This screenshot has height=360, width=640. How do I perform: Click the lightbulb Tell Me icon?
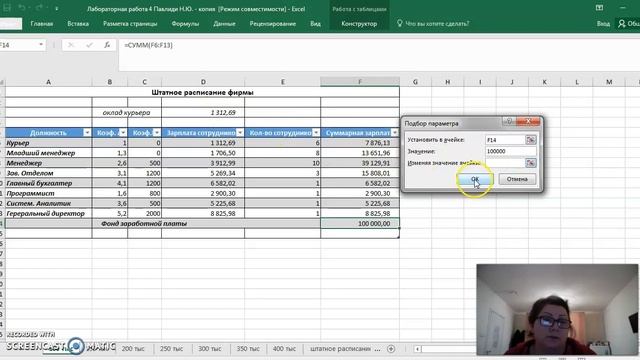click(x=400, y=24)
